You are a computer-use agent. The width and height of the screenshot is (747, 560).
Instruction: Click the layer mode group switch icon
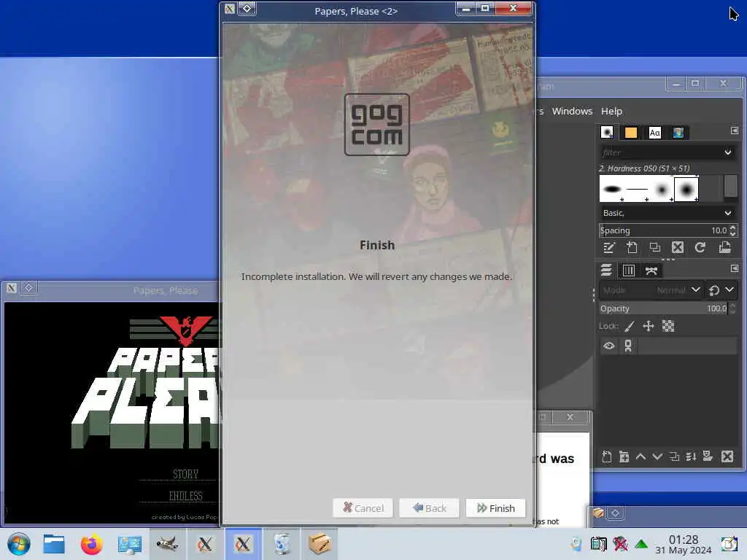tap(713, 290)
